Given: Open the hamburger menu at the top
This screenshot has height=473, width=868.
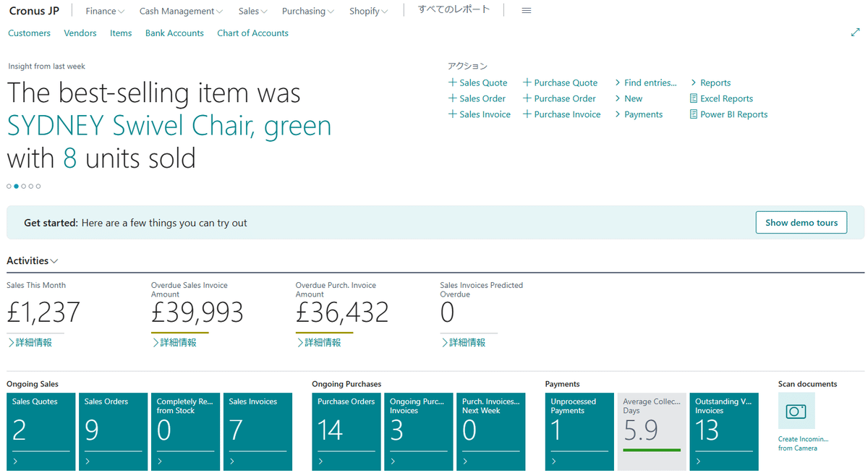Looking at the screenshot, I should click(x=526, y=10).
